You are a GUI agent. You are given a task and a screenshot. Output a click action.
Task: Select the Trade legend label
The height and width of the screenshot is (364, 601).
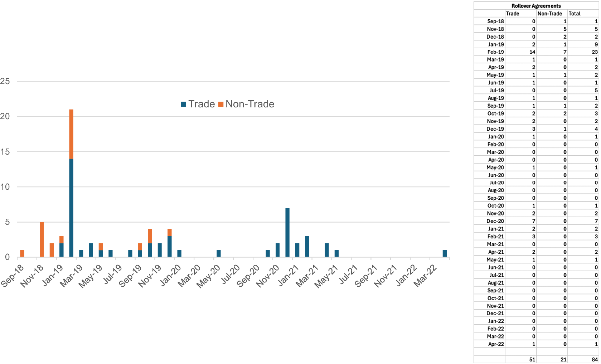click(x=202, y=104)
